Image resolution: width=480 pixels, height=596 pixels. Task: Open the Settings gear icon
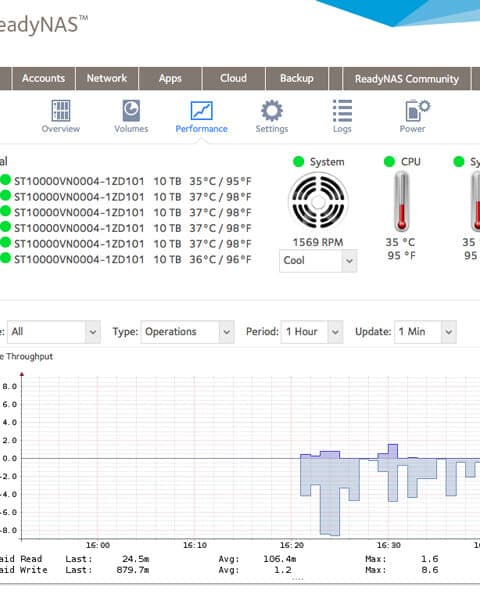tap(272, 111)
